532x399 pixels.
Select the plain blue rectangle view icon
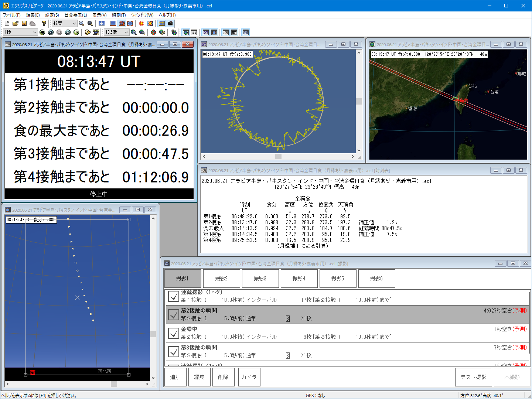[x=113, y=23]
